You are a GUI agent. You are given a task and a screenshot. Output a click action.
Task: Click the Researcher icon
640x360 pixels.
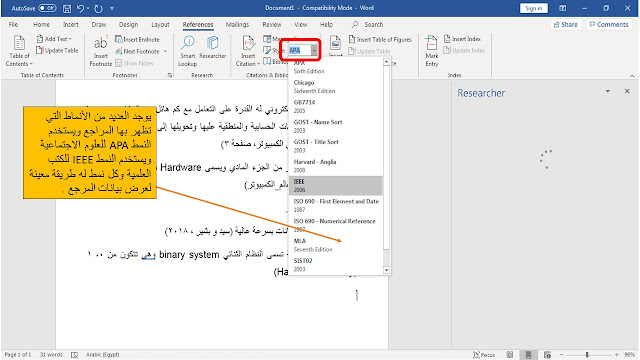click(x=213, y=48)
